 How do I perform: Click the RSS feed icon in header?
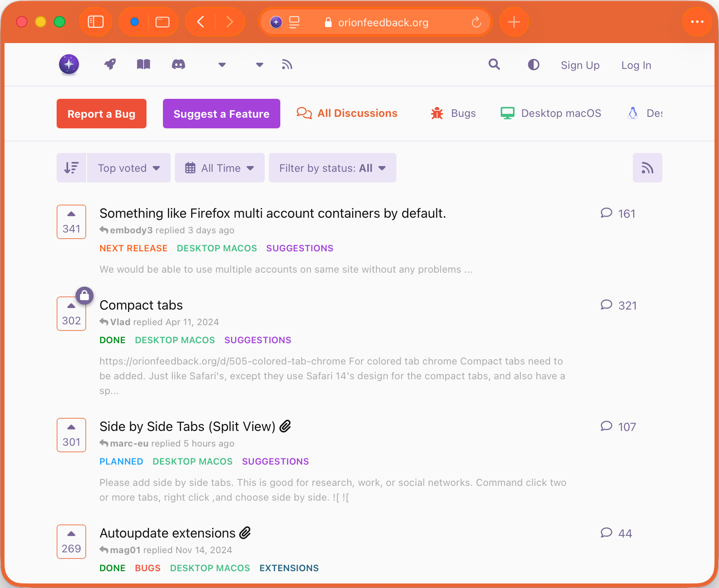pyautogui.click(x=287, y=64)
